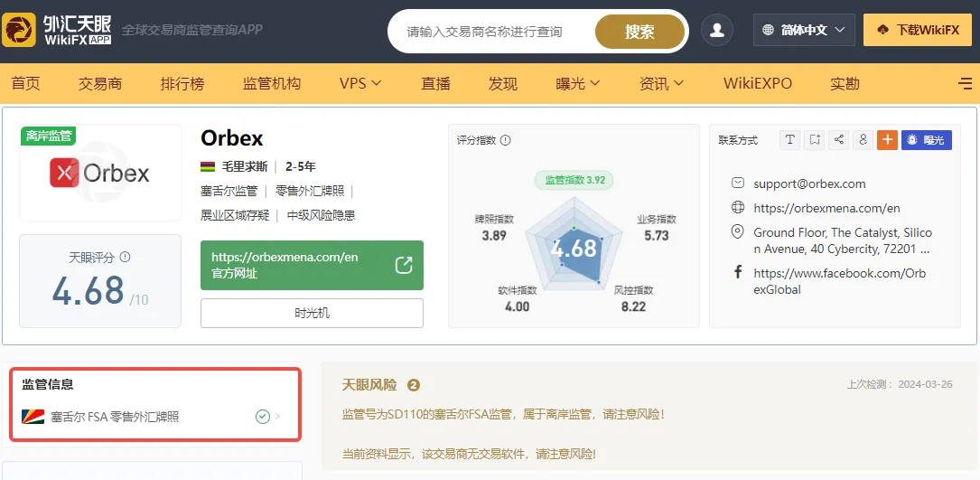
Task: Click the number 2 badge beside 天眼风险
Action: pos(413,385)
